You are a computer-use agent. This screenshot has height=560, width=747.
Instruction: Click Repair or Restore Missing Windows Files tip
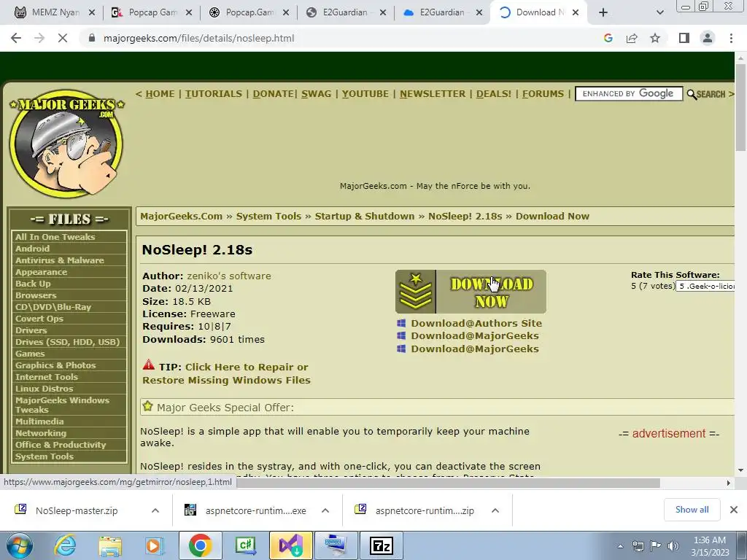click(226, 374)
